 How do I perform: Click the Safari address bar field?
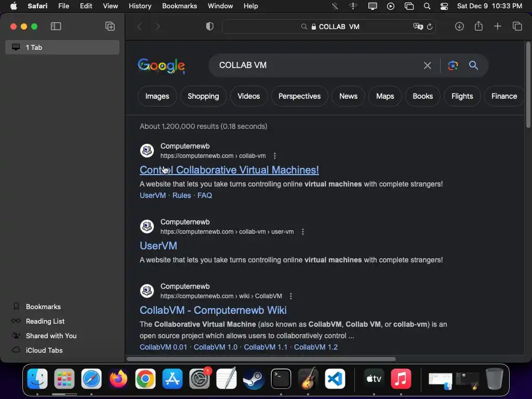pos(329,26)
